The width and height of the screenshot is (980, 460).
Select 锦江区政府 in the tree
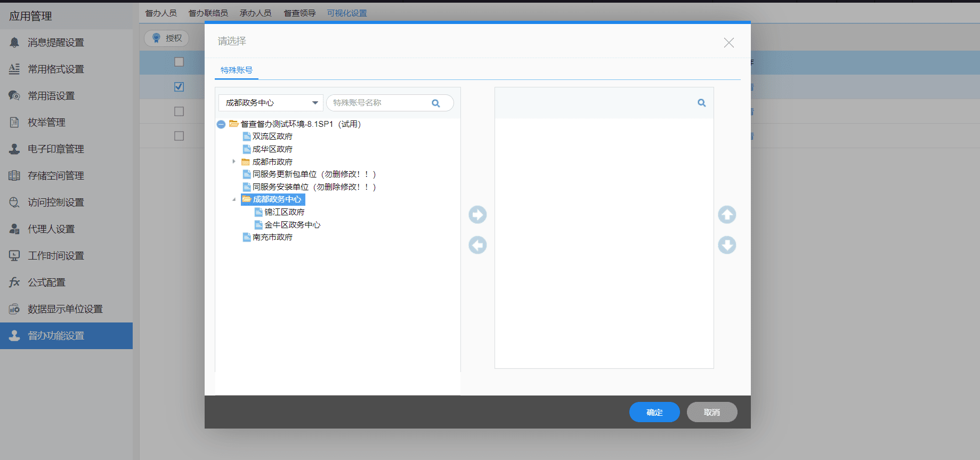tap(285, 212)
